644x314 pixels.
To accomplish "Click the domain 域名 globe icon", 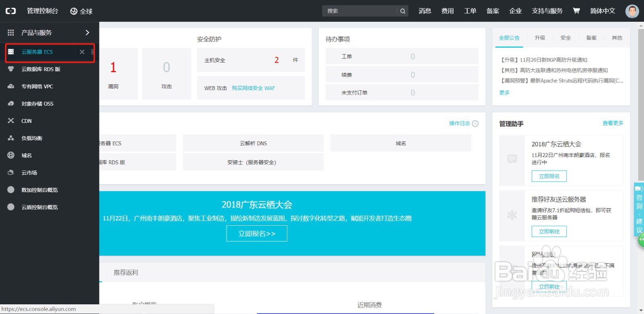I will pos(11,155).
